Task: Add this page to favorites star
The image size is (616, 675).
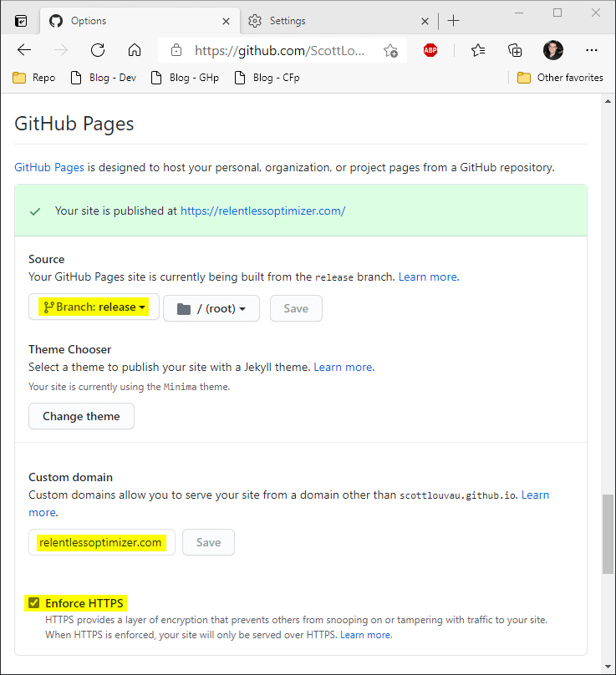Action: tap(390, 50)
